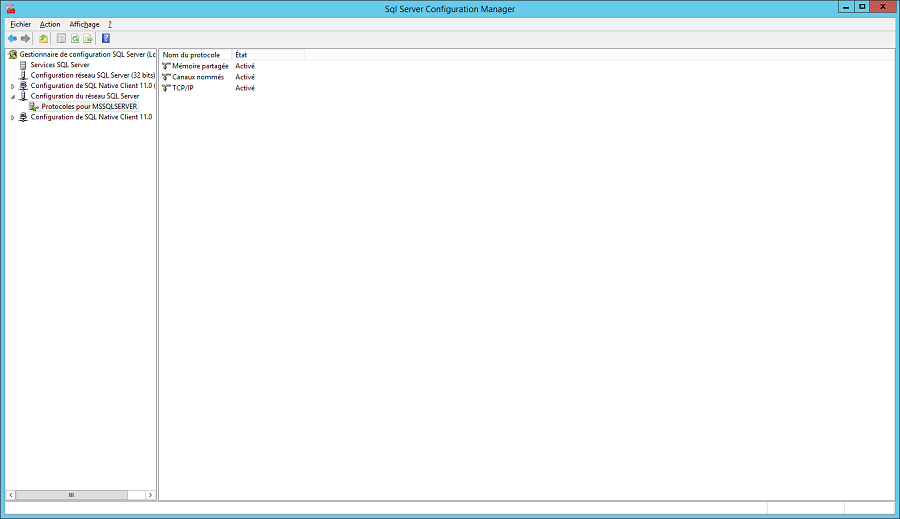This screenshot has height=519, width=900.
Task: Maximize the Sql Server Configuration Manager window
Action: click(862, 7)
